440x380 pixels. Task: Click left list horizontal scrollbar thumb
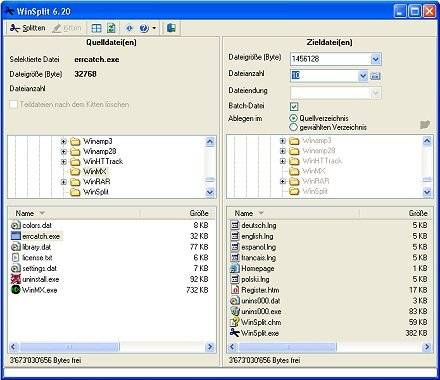click(x=69, y=347)
